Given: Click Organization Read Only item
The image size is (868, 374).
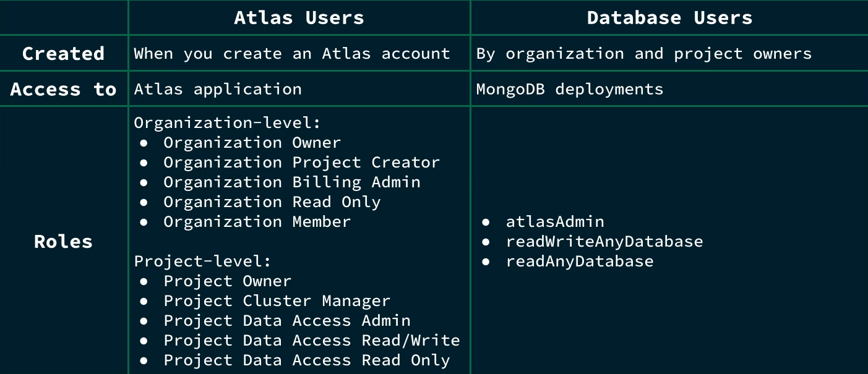Looking at the screenshot, I should click(x=272, y=202).
